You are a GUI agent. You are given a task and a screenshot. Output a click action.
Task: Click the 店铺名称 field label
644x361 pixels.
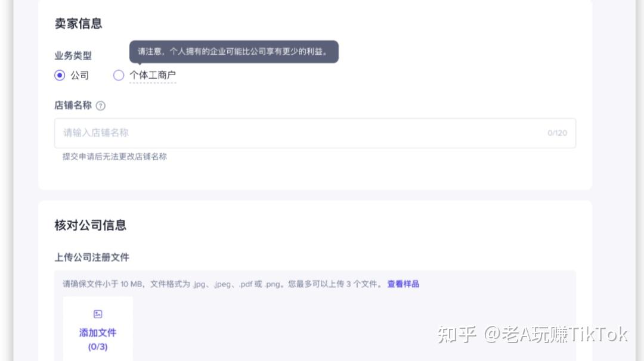pos(73,105)
